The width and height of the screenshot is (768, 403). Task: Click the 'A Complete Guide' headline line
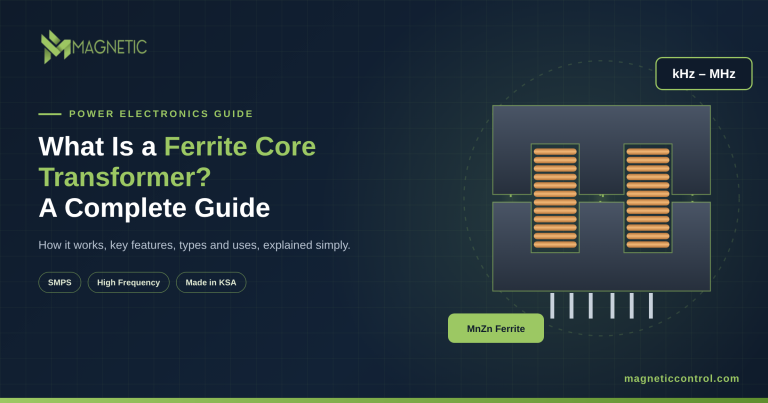coord(154,208)
